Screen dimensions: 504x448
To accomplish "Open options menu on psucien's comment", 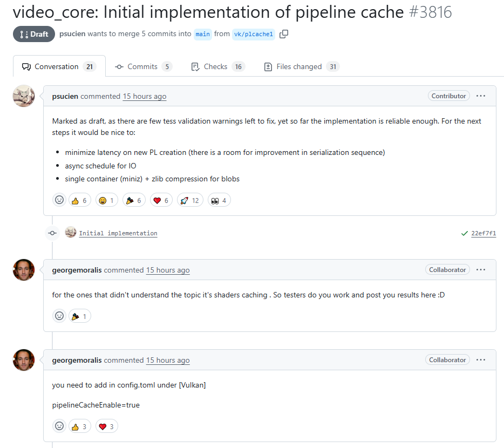I will click(481, 96).
